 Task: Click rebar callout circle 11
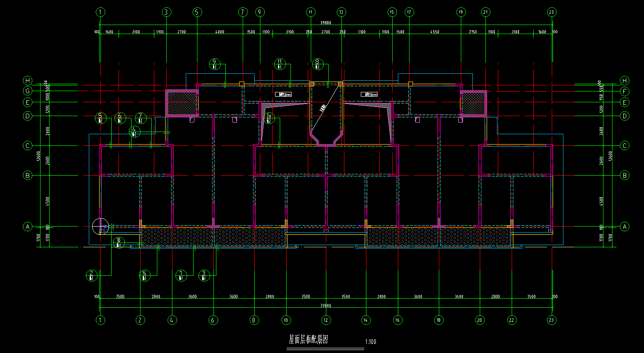[280, 64]
